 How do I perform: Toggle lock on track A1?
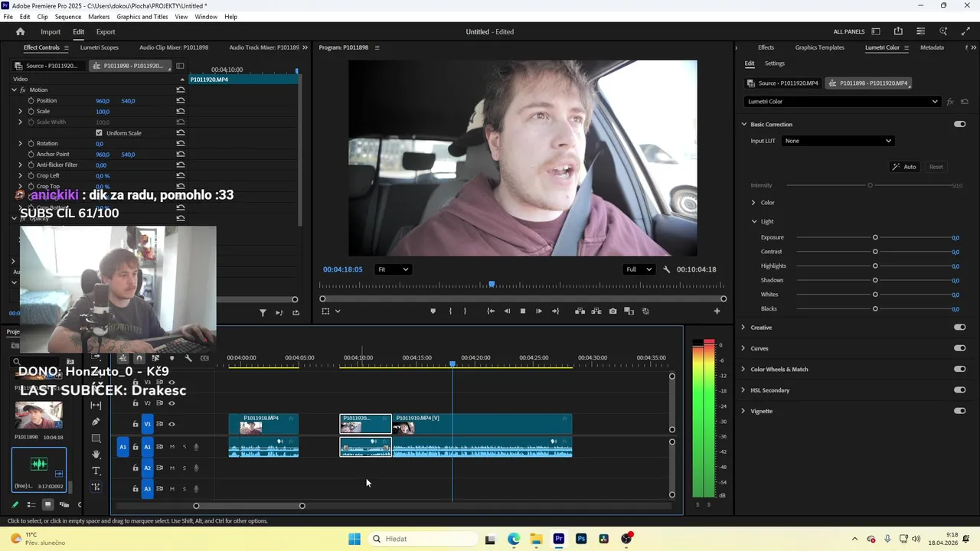pyautogui.click(x=136, y=447)
